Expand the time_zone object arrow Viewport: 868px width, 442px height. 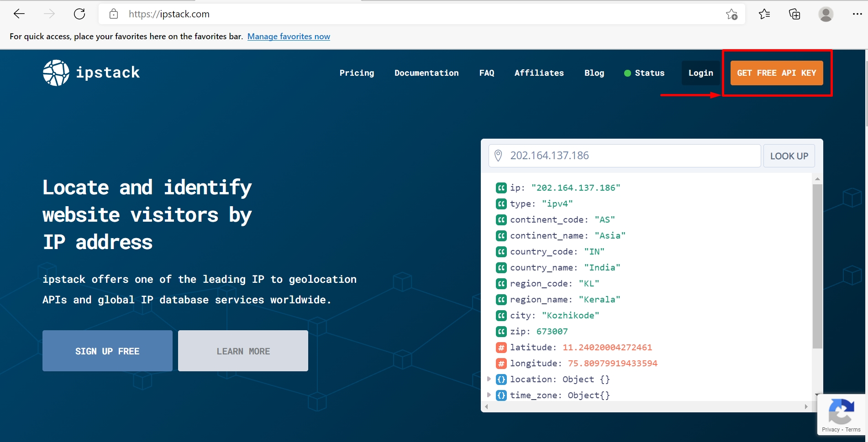[x=489, y=395]
